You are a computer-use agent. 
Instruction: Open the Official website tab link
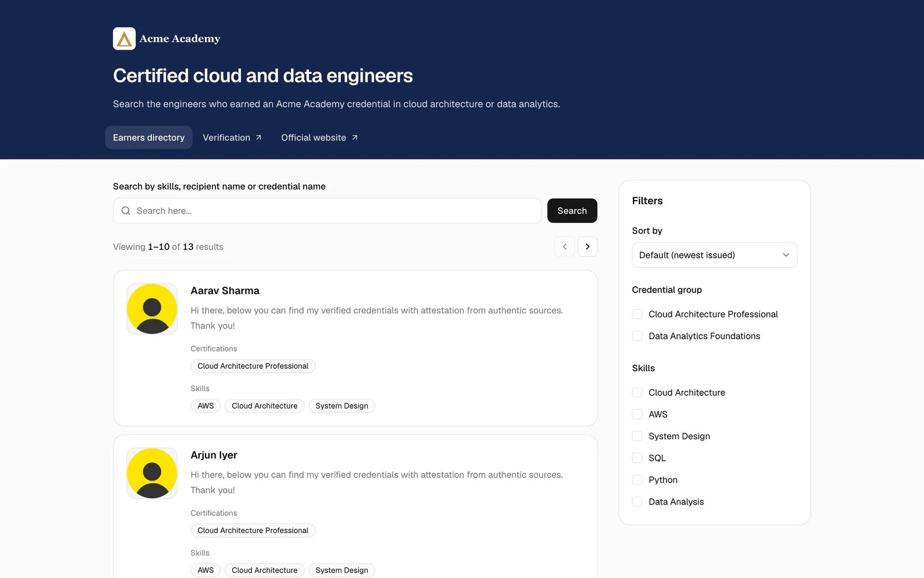pos(319,138)
